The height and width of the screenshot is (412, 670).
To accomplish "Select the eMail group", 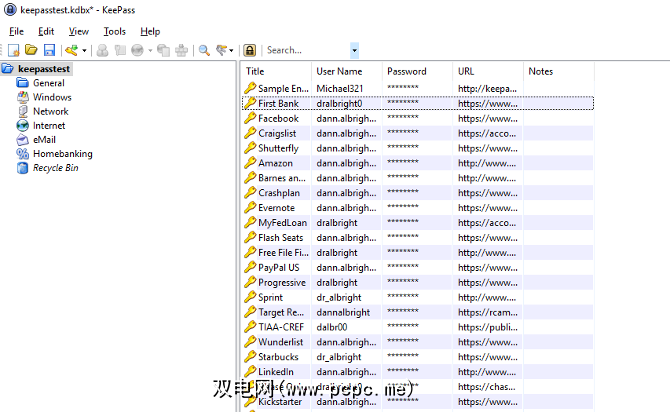I will tap(44, 140).
